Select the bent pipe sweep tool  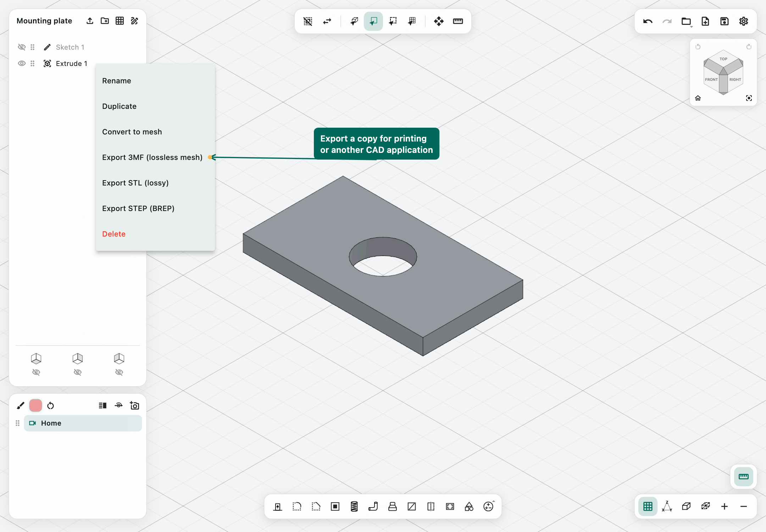click(373, 506)
